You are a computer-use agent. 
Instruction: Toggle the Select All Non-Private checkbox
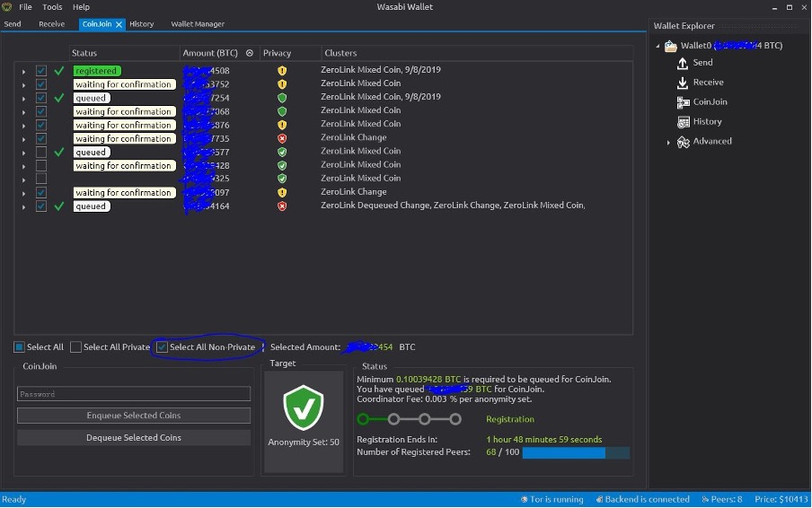point(162,347)
